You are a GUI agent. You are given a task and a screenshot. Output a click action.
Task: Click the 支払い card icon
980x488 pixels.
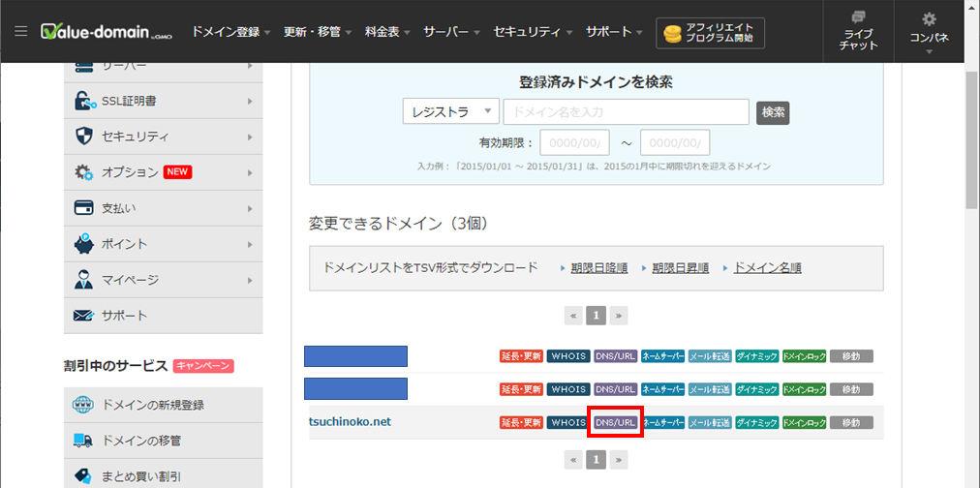click(83, 208)
